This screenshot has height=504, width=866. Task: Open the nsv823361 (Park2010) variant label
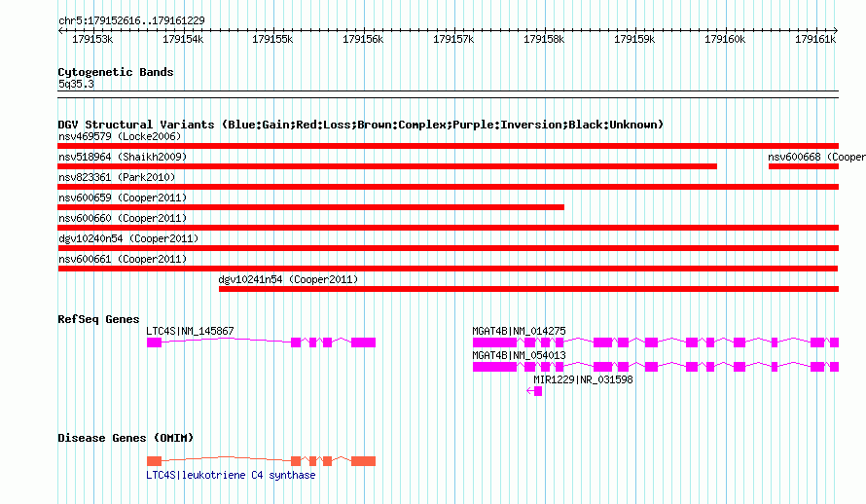[x=117, y=177]
